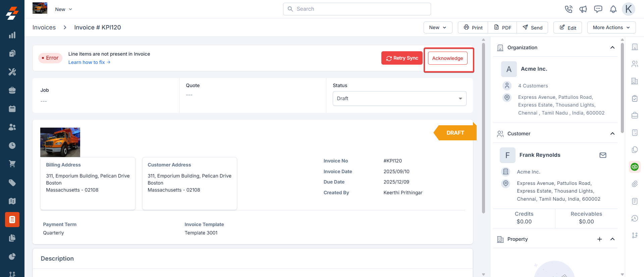
Task: Open the Status dropdown showing Draft
Action: coord(399,98)
